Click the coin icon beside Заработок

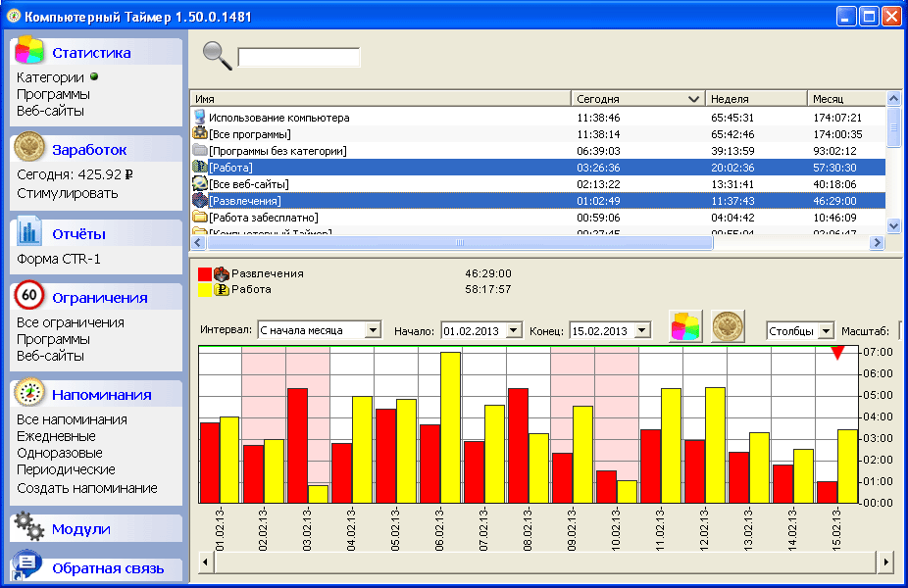point(29,149)
